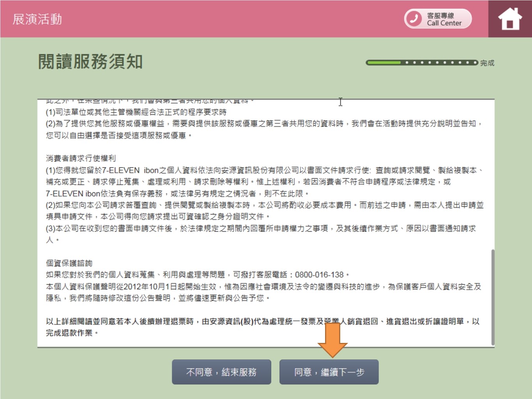Click the 展演活動 header title

pyautogui.click(x=37, y=19)
